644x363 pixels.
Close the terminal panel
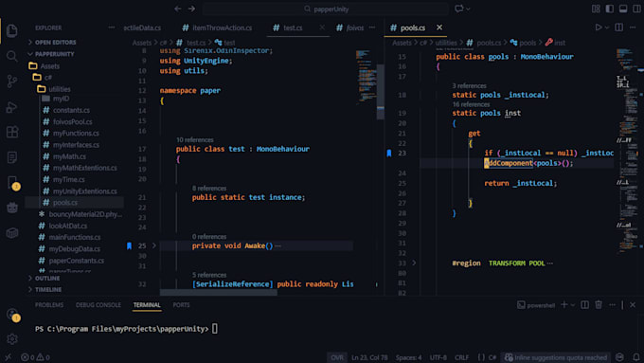click(633, 304)
